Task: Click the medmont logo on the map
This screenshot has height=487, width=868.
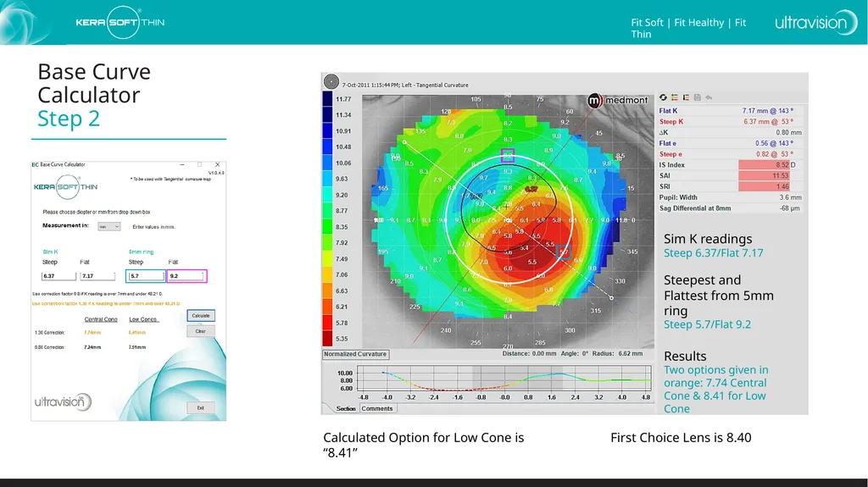Action: coord(617,100)
